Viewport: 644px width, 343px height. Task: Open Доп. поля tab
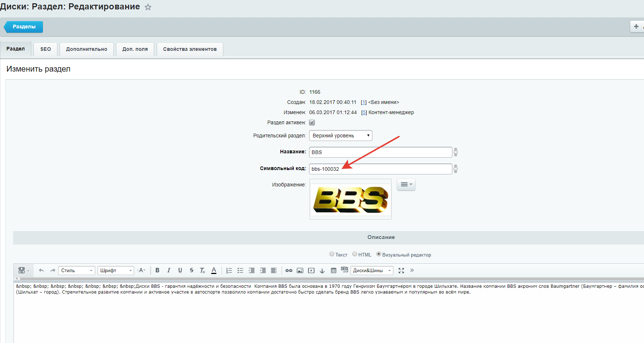135,49
